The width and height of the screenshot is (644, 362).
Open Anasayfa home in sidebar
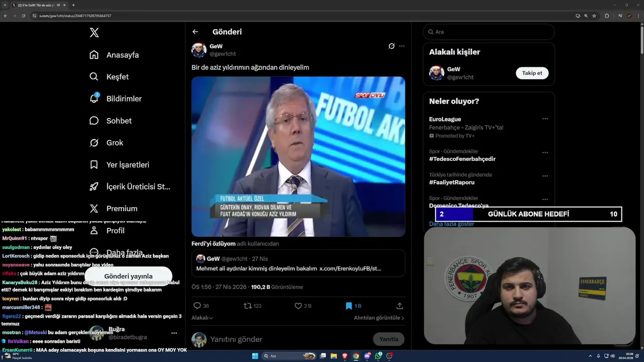tap(114, 55)
